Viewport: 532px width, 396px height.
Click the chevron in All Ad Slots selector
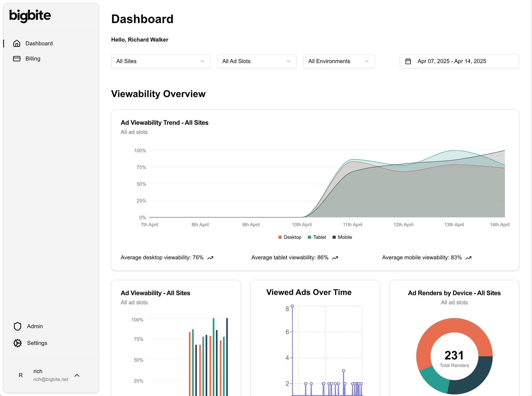(288, 61)
